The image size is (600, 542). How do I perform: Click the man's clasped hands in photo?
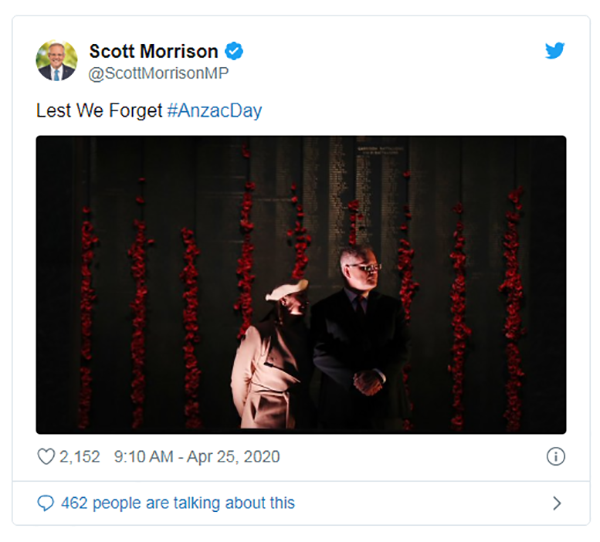[x=367, y=382]
